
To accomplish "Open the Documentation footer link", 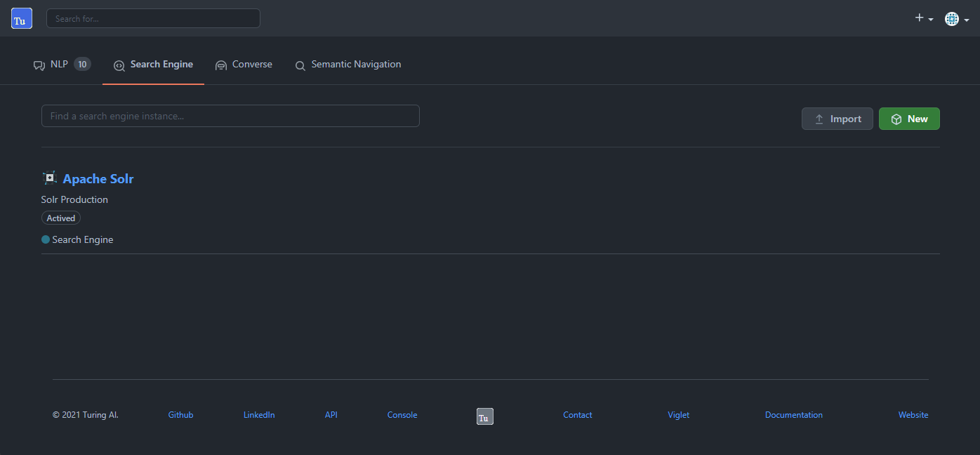I will tap(793, 414).
